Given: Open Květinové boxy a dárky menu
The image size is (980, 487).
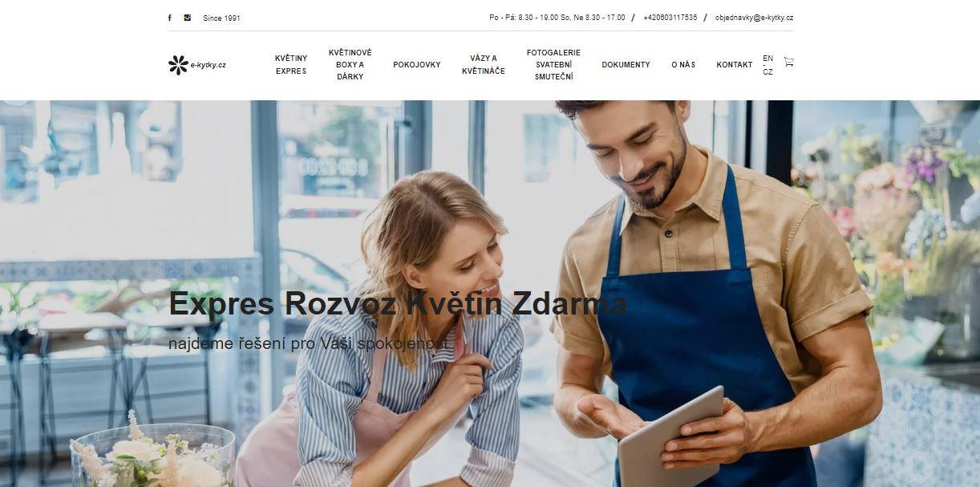Looking at the screenshot, I should point(350,65).
